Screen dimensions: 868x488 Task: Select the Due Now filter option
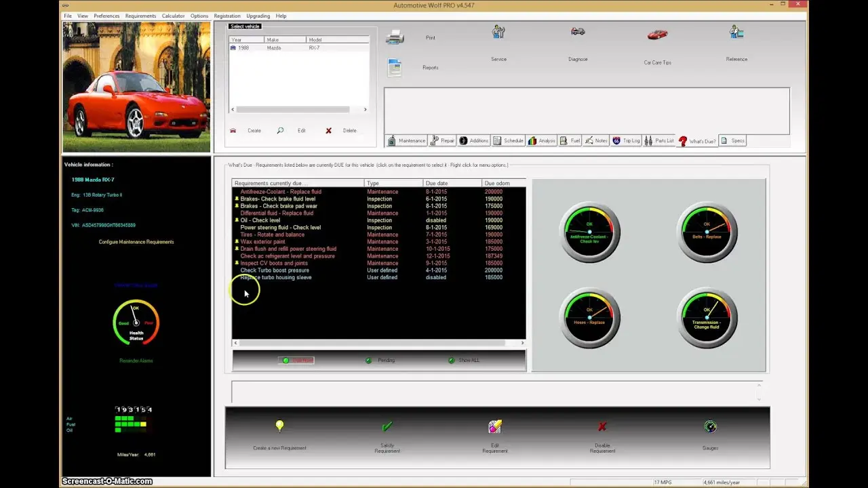[x=297, y=361]
